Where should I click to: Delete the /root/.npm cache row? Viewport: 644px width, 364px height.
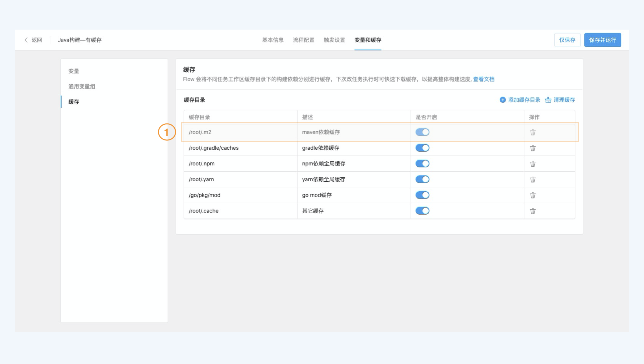tap(533, 164)
